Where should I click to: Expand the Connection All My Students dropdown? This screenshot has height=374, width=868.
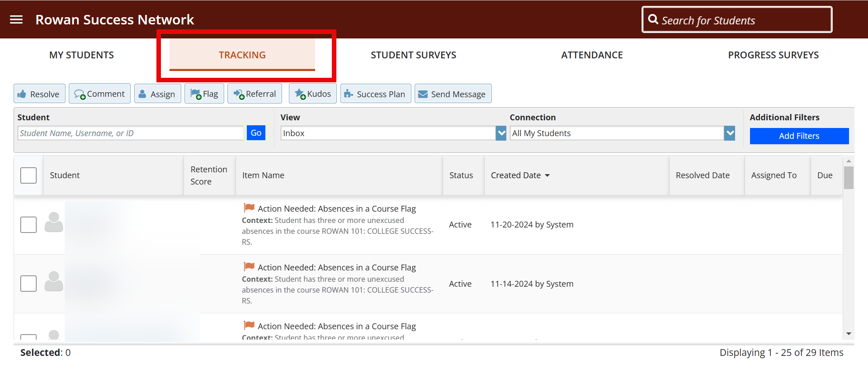click(x=729, y=133)
